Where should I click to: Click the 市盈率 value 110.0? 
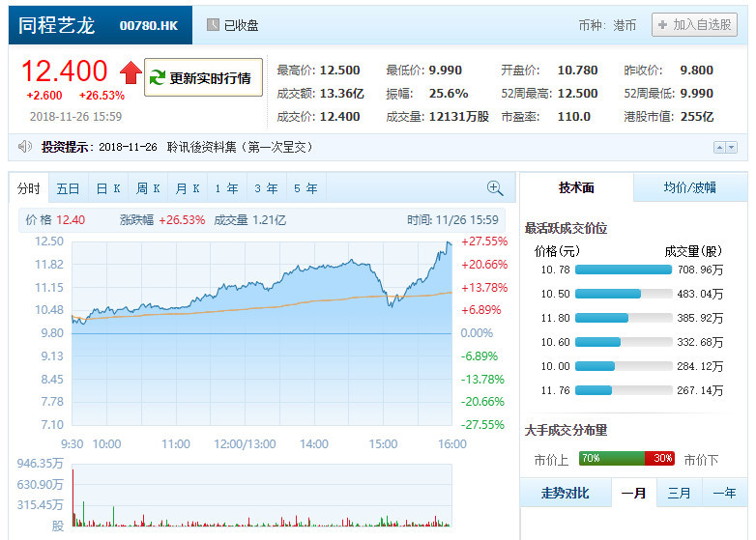pyautogui.click(x=573, y=117)
